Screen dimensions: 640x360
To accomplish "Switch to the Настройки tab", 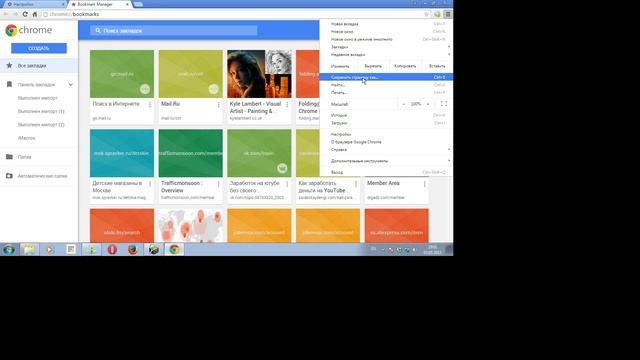I will pos(34,4).
